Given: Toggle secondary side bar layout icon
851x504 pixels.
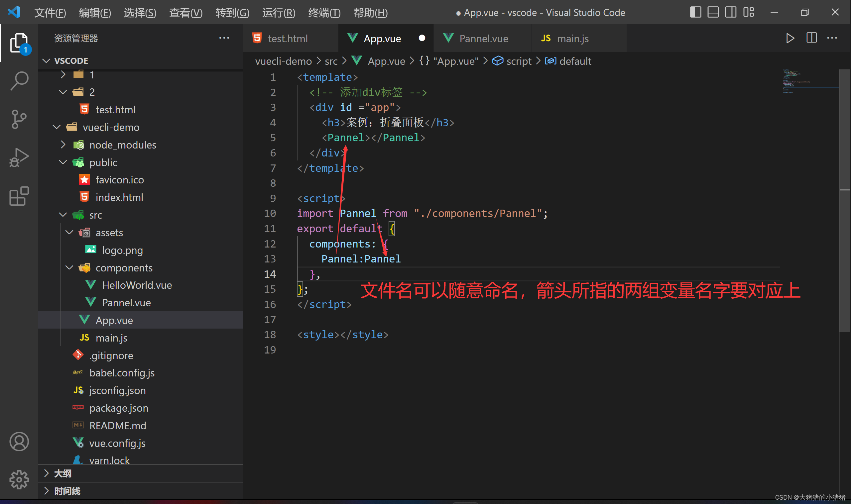Looking at the screenshot, I should [x=731, y=12].
